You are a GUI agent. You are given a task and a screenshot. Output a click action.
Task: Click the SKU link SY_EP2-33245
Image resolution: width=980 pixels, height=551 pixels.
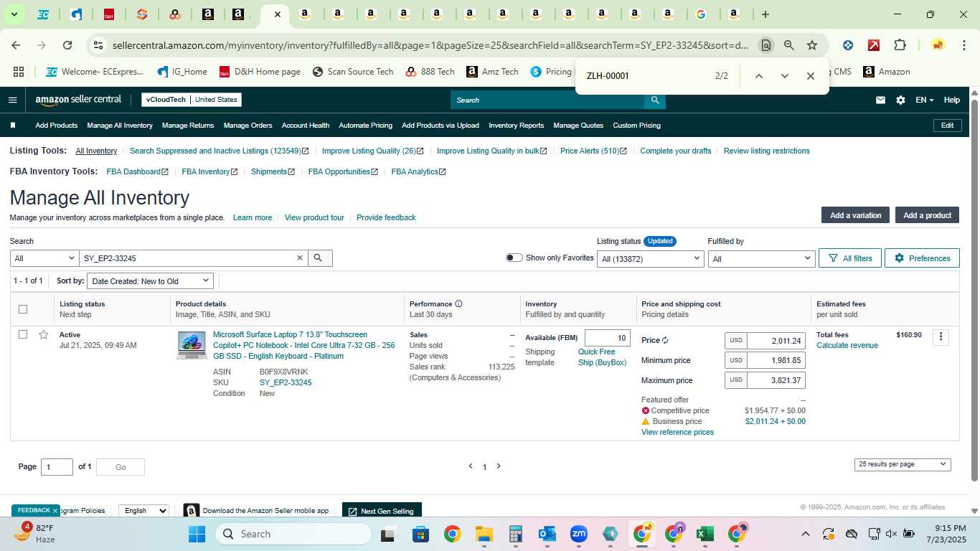click(x=286, y=382)
